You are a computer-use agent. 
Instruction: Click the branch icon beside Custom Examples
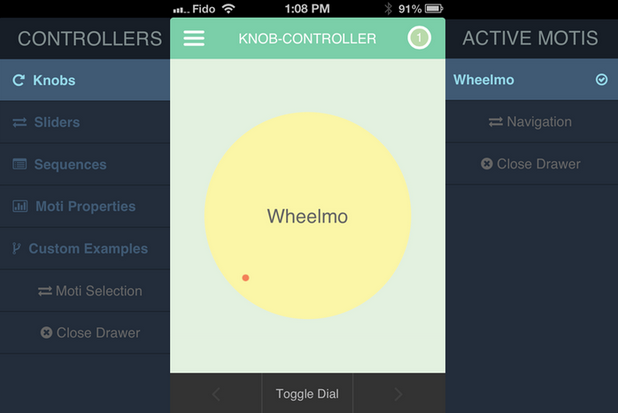coord(16,249)
